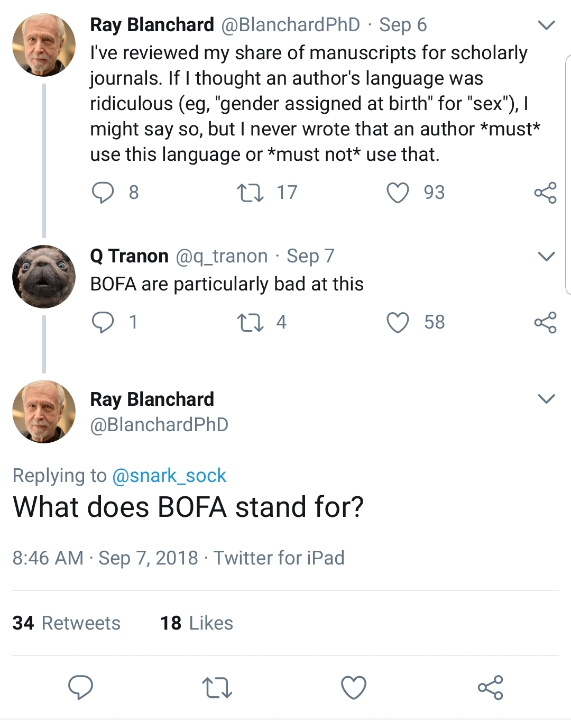
Task: View the 34 Retweets list
Action: click(67, 623)
